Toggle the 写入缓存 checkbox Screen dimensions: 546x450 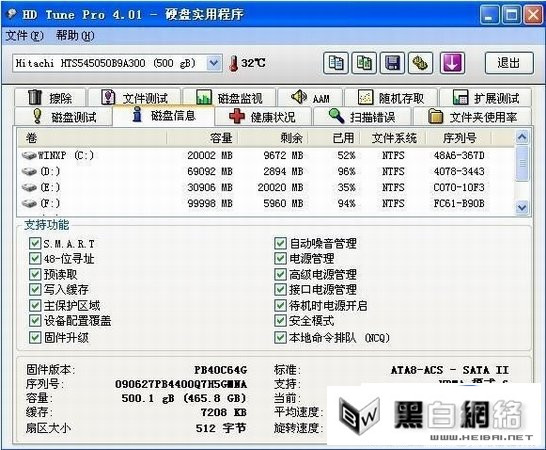click(35, 289)
